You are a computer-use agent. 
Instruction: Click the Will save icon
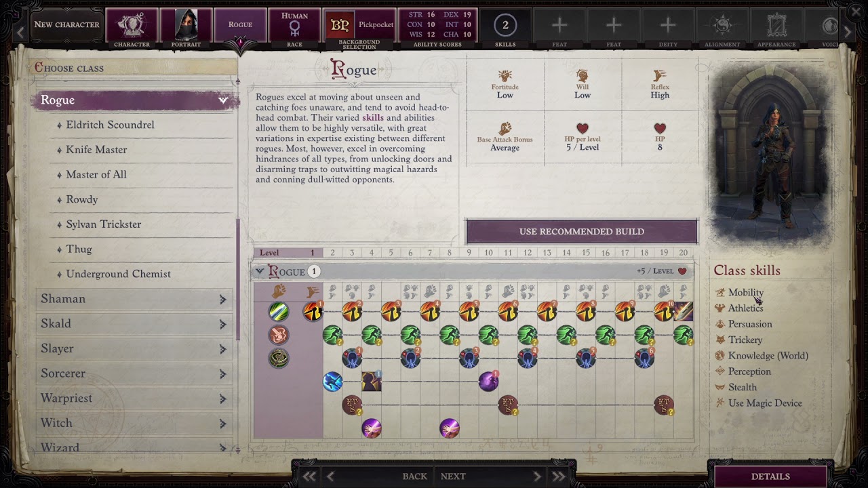tap(583, 75)
